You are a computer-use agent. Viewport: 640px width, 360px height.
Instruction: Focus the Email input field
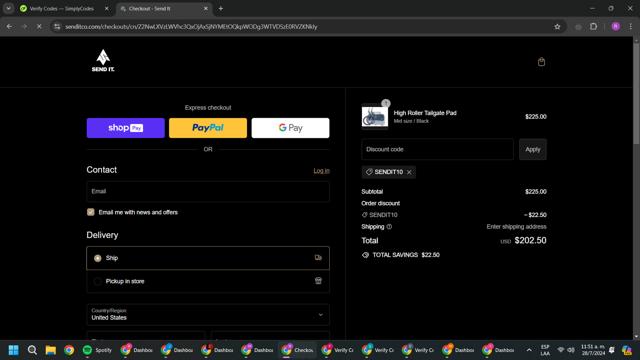click(208, 191)
